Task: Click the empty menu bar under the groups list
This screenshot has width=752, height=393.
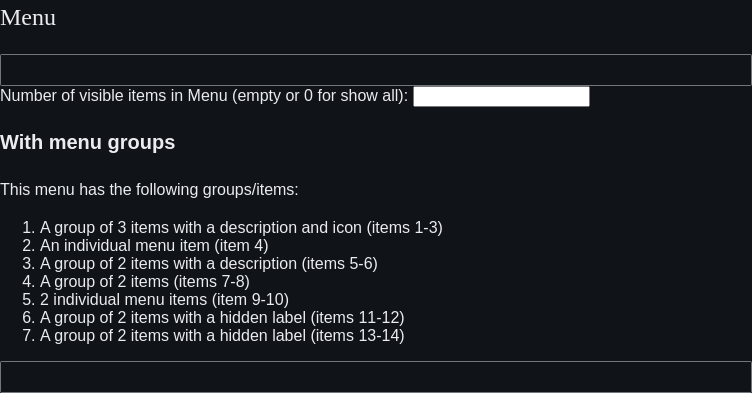Action: click(376, 377)
